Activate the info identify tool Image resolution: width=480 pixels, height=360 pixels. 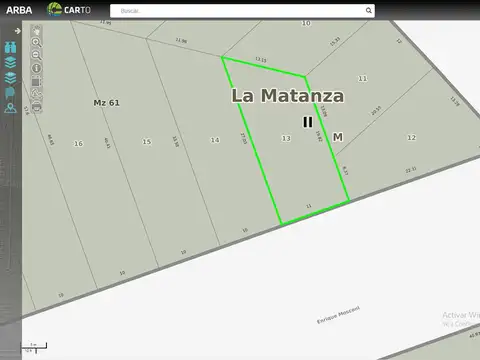pos(36,68)
